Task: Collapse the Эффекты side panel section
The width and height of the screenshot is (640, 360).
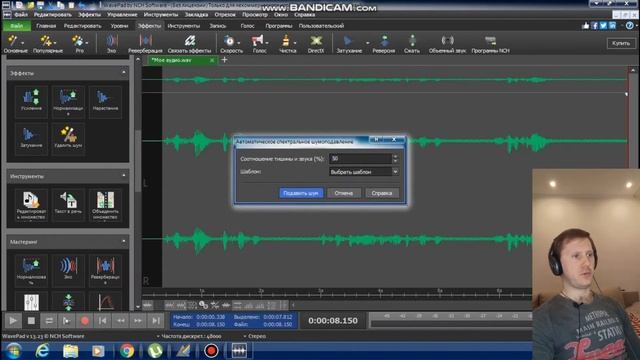Action: tap(124, 73)
